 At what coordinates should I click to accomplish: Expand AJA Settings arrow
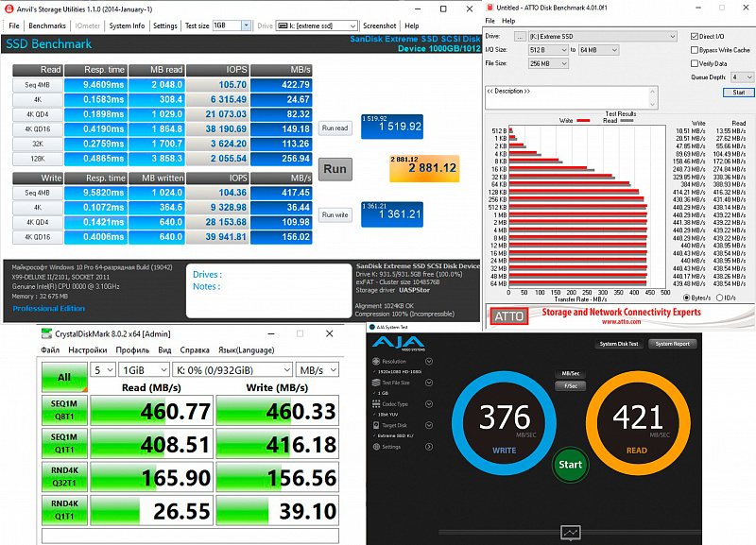coord(429,447)
